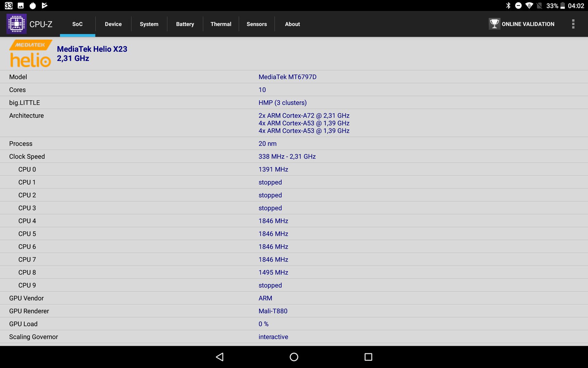Go to the Thermal tab
Image resolution: width=588 pixels, height=368 pixels.
(x=221, y=24)
